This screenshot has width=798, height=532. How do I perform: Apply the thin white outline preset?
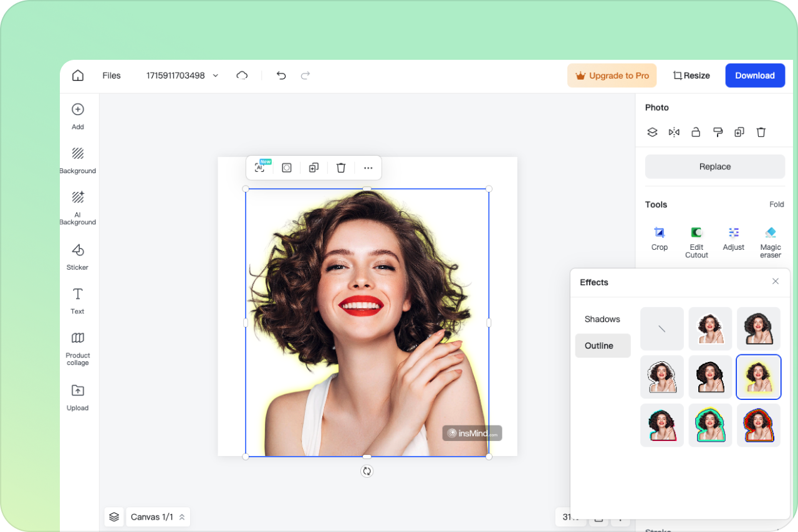(711, 328)
